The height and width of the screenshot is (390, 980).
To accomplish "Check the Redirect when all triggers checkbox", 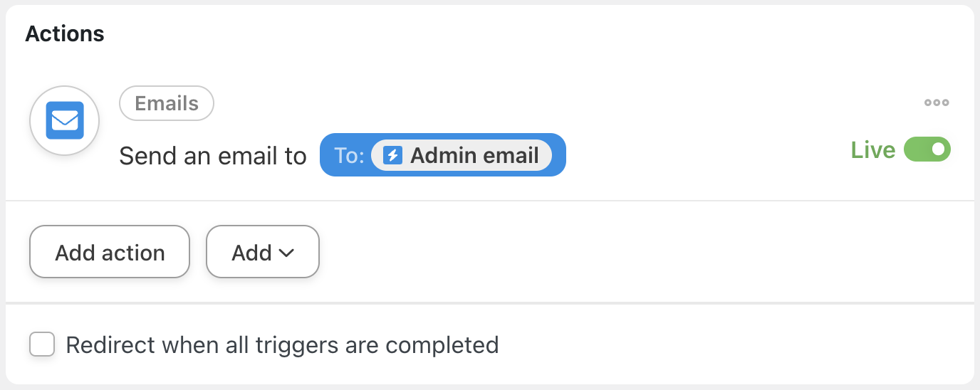I will 42,345.
